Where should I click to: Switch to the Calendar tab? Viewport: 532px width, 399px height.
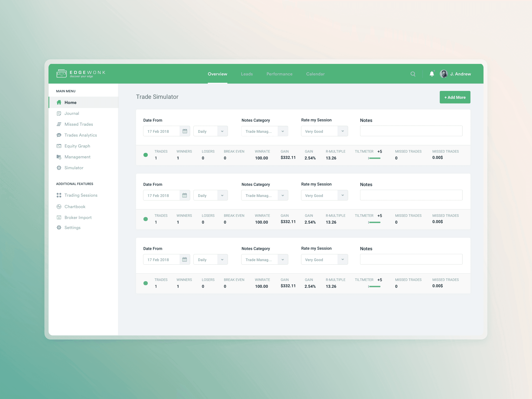click(x=315, y=74)
